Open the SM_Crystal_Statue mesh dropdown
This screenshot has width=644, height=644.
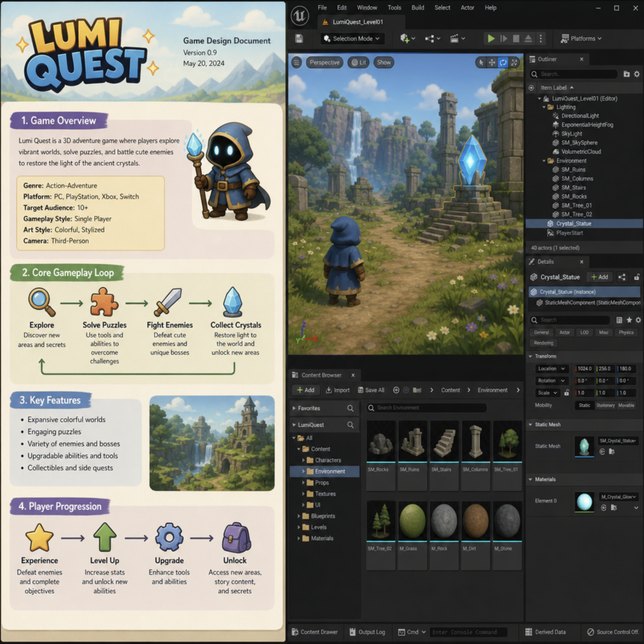tap(618, 441)
